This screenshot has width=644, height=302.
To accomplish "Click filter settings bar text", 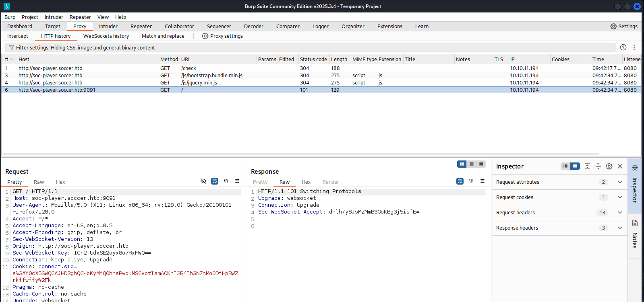I will [x=85, y=47].
